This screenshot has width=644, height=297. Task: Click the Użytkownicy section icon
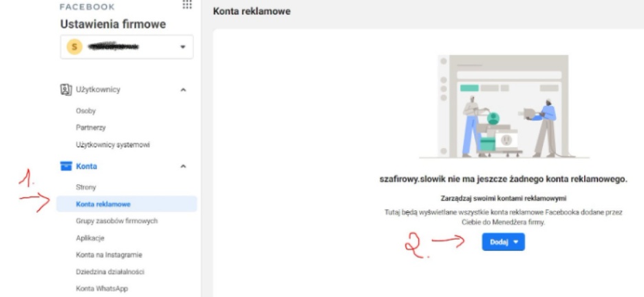(x=66, y=90)
